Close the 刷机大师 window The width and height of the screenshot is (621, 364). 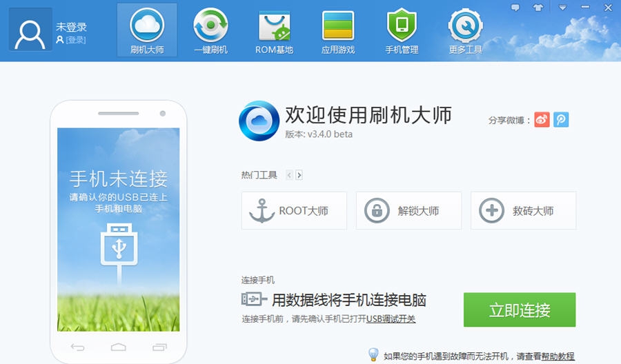[609, 8]
